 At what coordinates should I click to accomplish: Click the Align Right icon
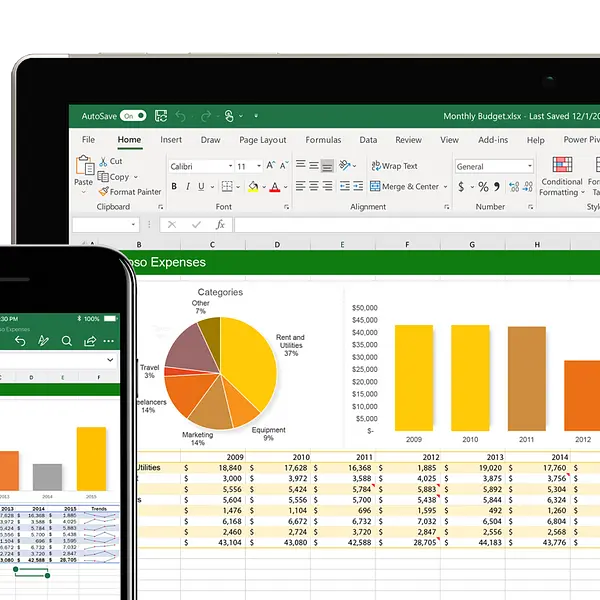coord(327,186)
